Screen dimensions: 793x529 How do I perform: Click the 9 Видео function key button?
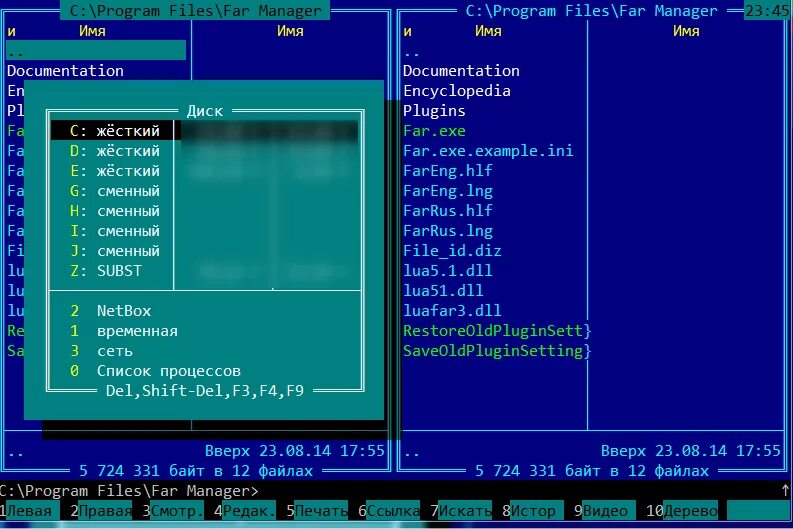(x=604, y=510)
